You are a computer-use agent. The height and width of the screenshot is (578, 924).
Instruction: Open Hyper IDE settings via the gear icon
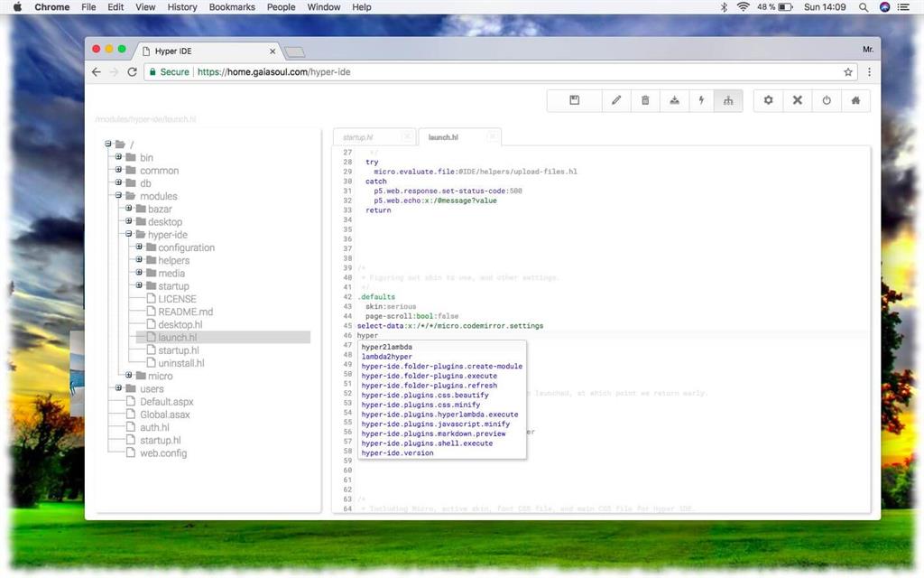(768, 100)
